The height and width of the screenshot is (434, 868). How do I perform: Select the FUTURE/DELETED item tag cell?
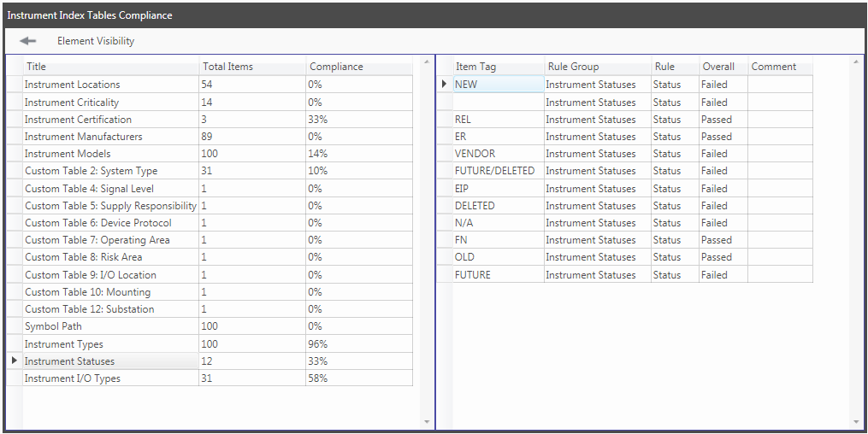(494, 171)
